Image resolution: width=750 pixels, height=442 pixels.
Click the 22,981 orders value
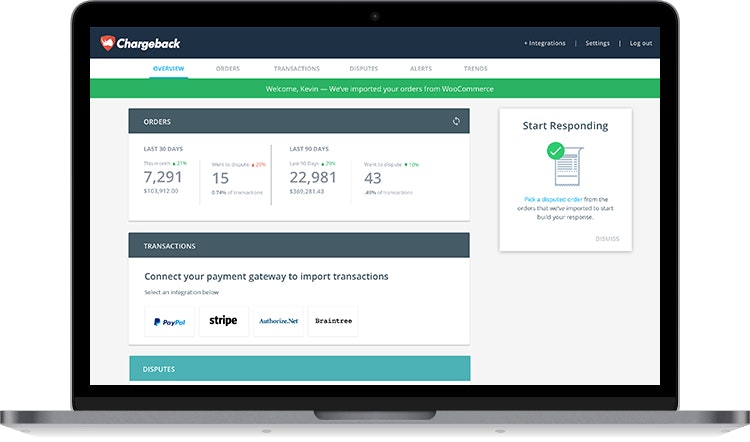[313, 177]
